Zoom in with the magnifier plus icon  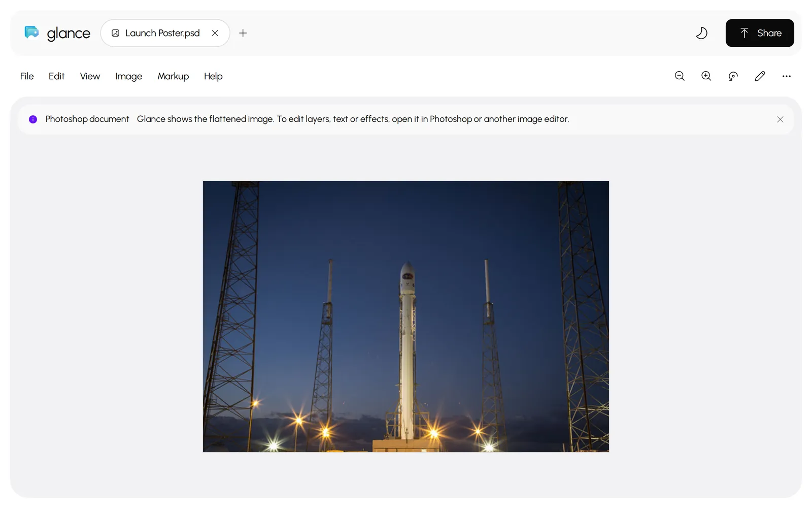pos(706,76)
